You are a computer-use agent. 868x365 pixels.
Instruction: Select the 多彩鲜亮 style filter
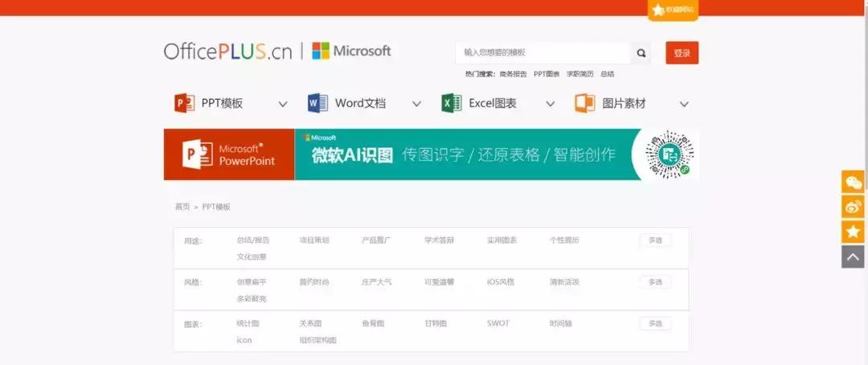click(x=252, y=298)
